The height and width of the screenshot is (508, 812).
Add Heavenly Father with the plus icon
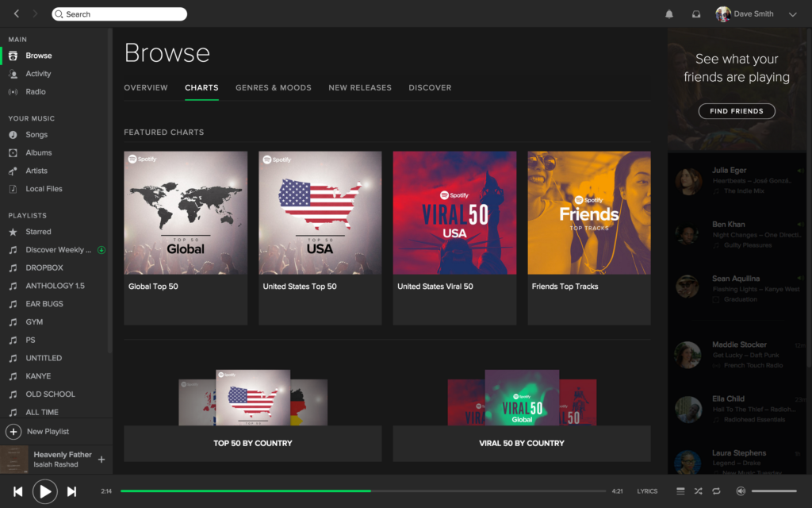[x=101, y=460]
